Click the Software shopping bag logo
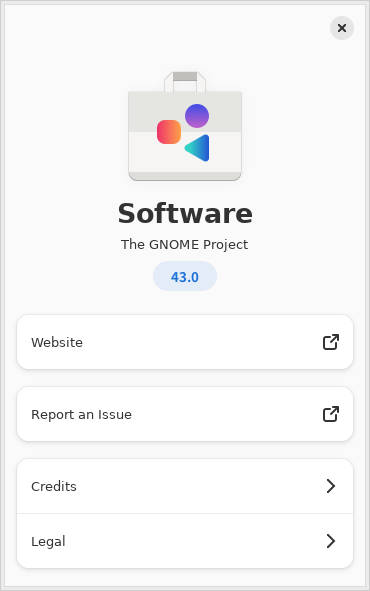Screen dimensions: 370x591 (185, 126)
